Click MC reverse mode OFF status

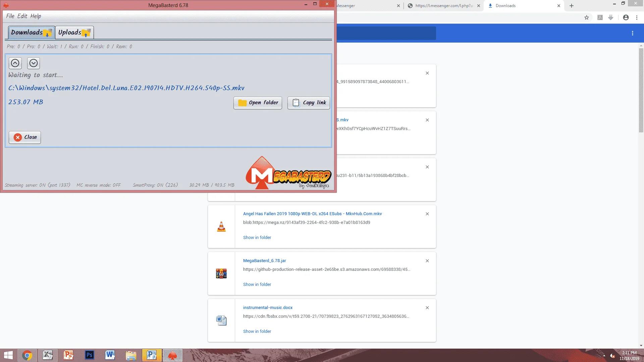coord(99,185)
